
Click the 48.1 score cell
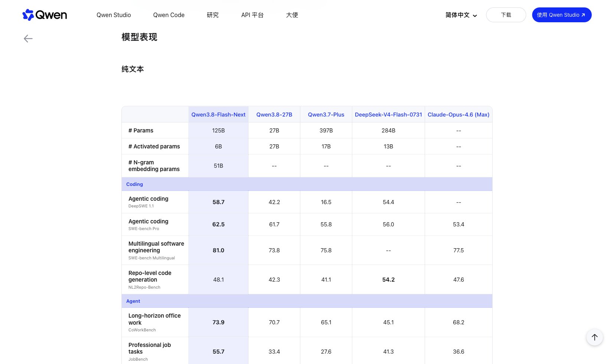pos(218,280)
